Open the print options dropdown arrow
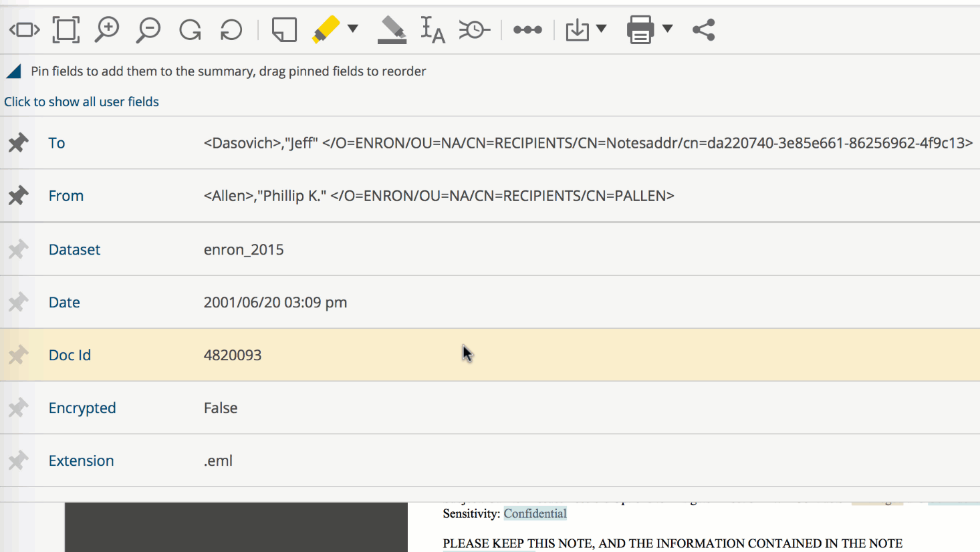This screenshot has height=552, width=980. [667, 29]
